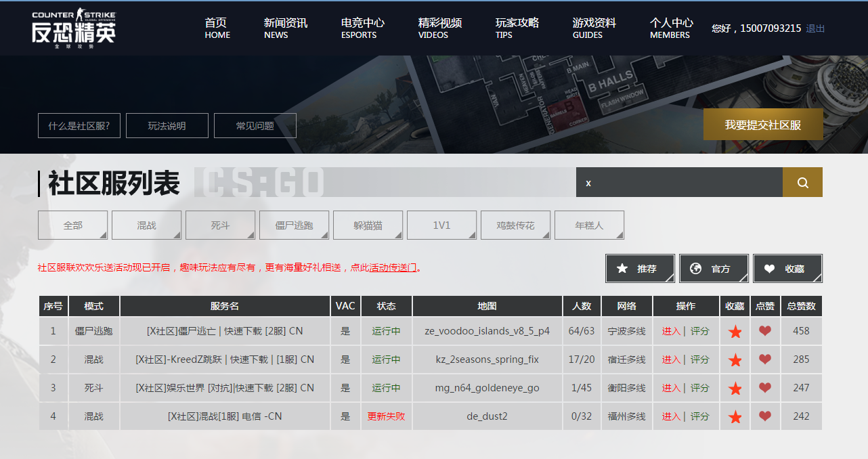Click inside the server search input box

point(677,182)
